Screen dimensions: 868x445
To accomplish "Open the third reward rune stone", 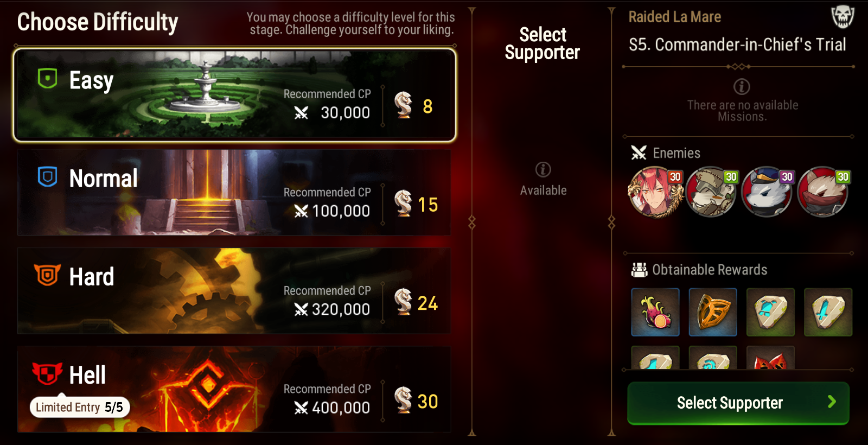I will coord(770,312).
